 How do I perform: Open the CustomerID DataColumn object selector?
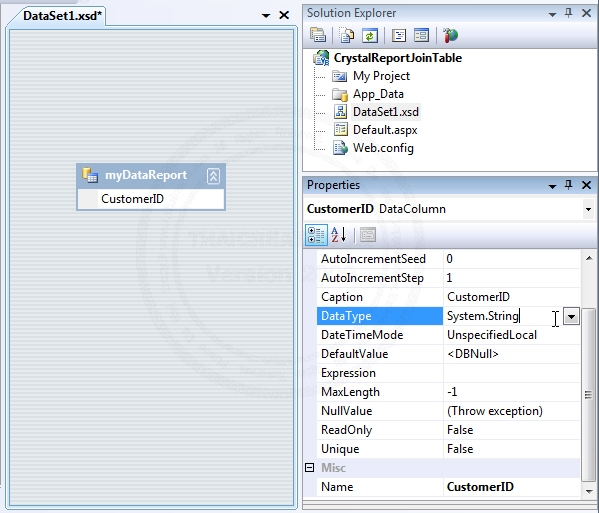588,209
